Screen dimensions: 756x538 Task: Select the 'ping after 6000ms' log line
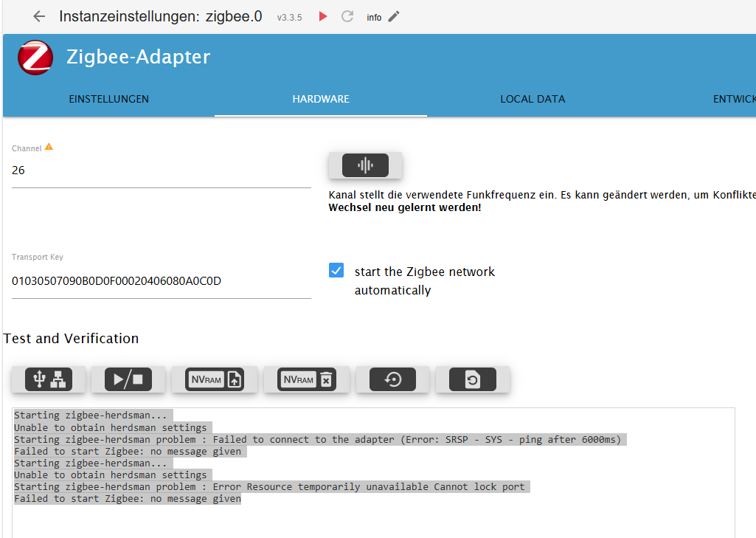click(x=317, y=440)
